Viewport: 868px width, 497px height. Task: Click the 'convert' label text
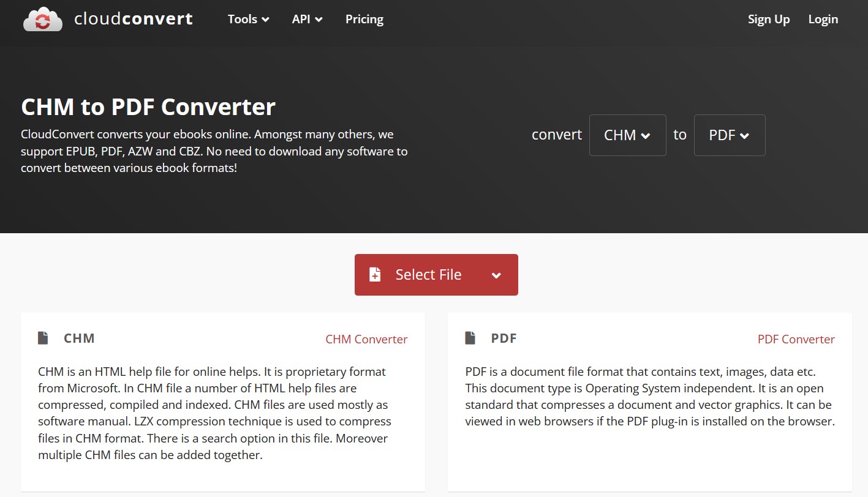(557, 135)
